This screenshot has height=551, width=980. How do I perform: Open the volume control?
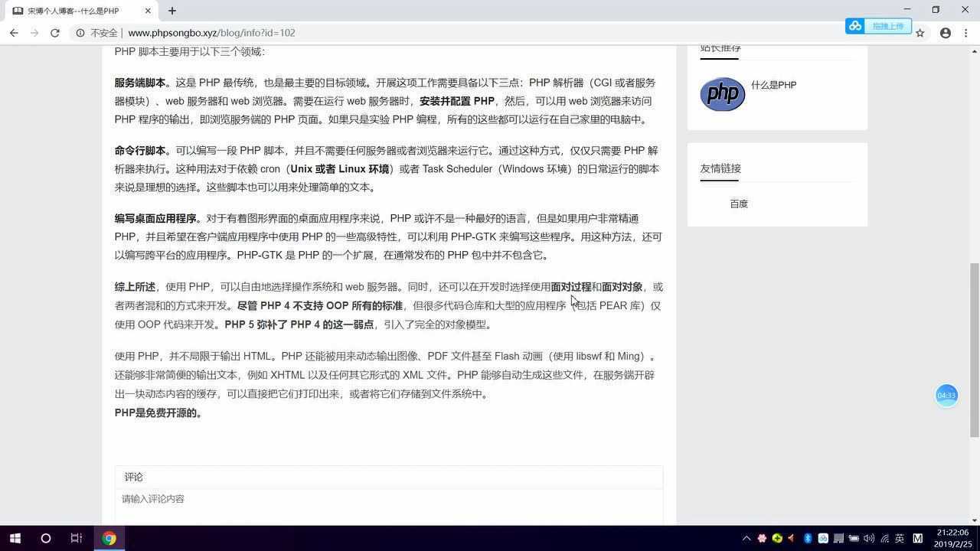(869, 539)
